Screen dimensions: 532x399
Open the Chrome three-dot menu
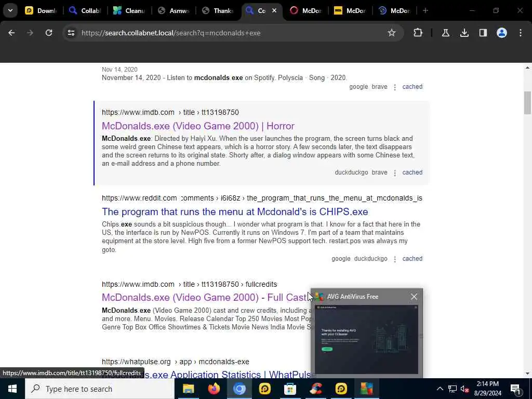pos(521,33)
